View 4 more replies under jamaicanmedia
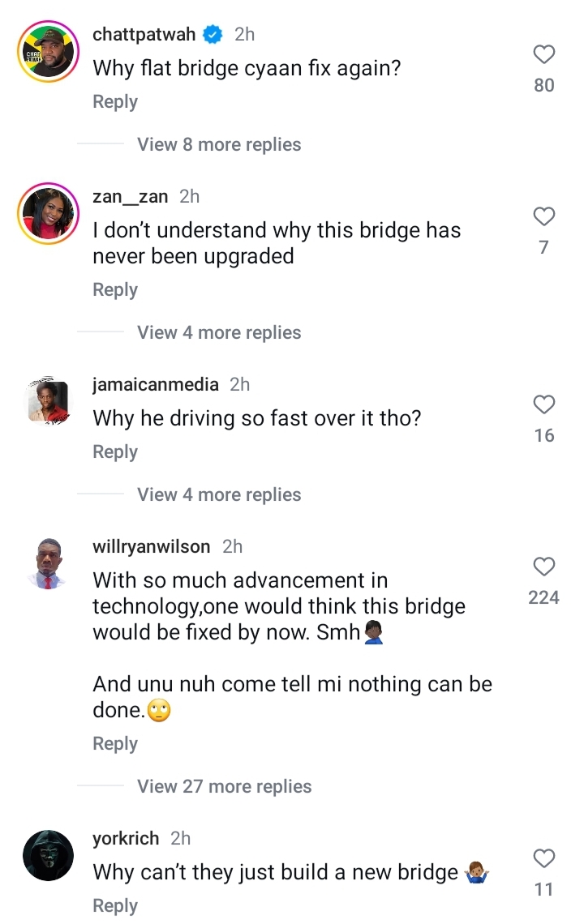 (219, 494)
